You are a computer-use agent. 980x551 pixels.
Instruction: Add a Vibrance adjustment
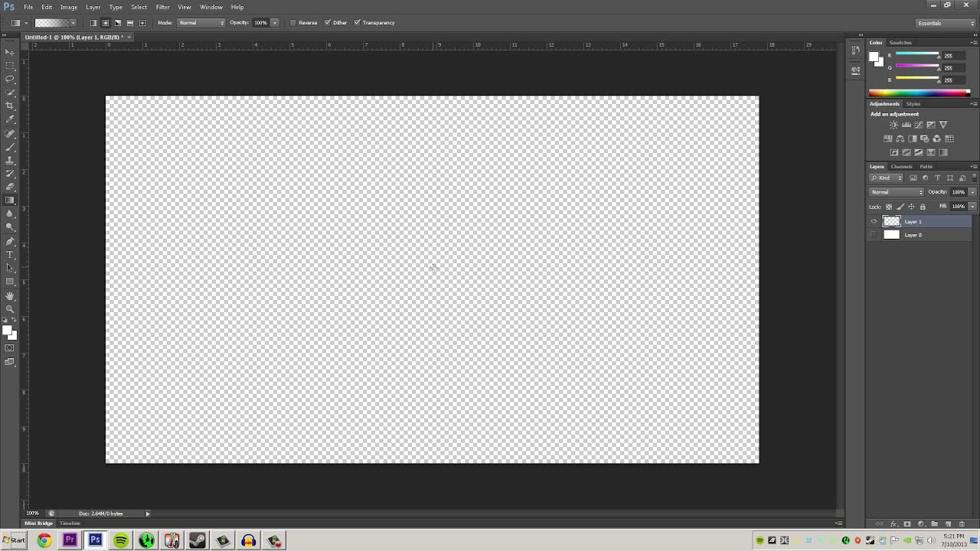(x=943, y=125)
